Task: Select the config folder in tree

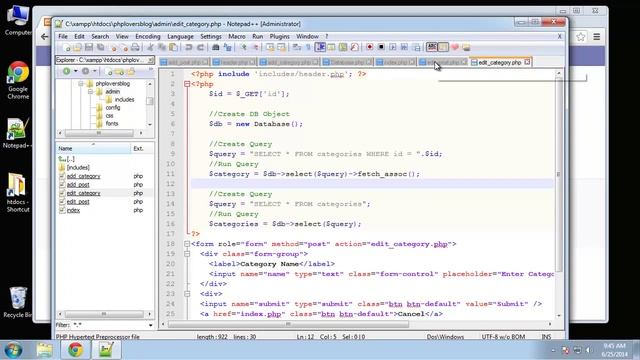Action: [113, 108]
